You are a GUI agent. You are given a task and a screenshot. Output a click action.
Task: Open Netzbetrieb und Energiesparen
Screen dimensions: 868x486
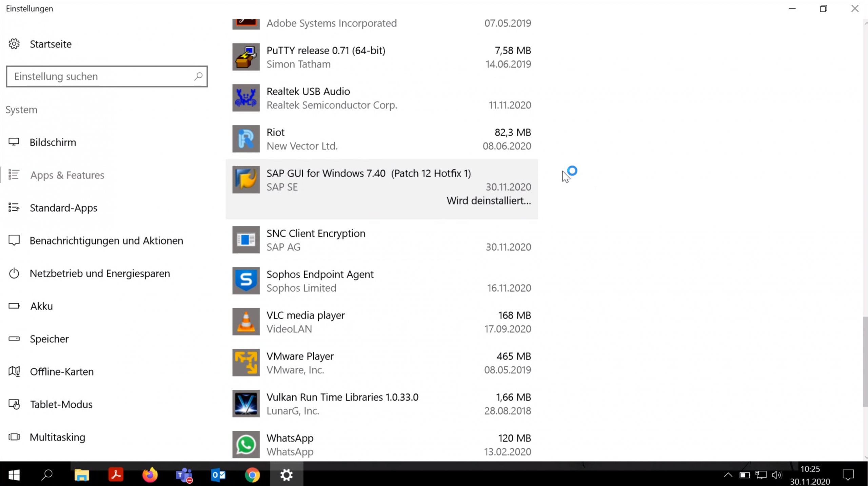pos(100,273)
